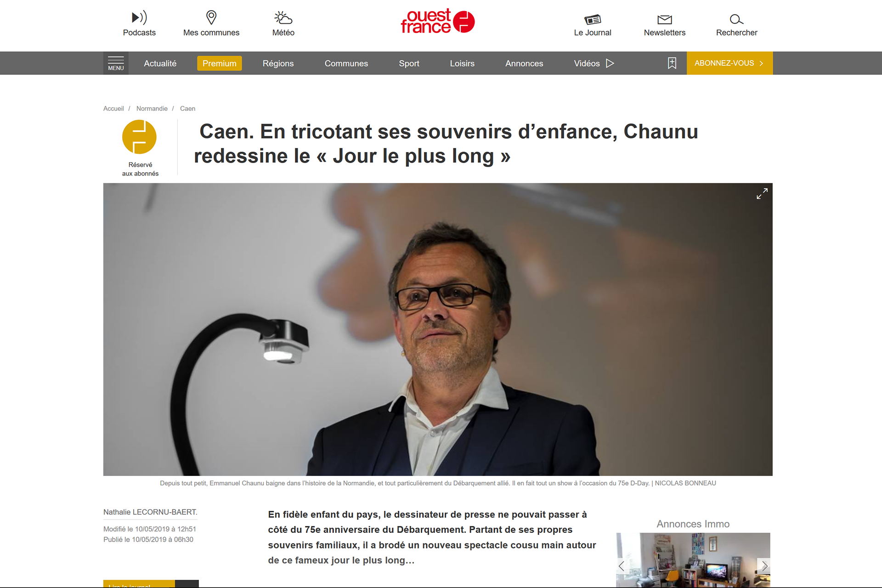Open the Vidéos section with play icon
This screenshot has height=588, width=882.
pos(594,63)
